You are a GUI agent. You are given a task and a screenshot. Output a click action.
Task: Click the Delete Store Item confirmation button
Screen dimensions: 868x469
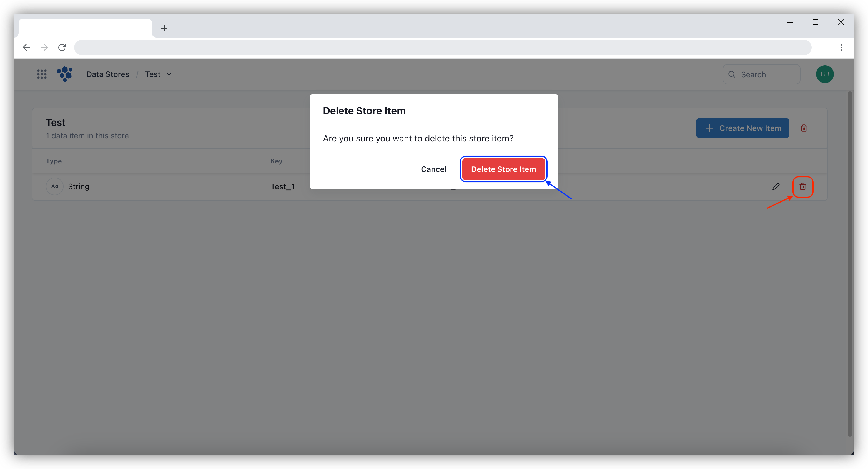point(503,169)
